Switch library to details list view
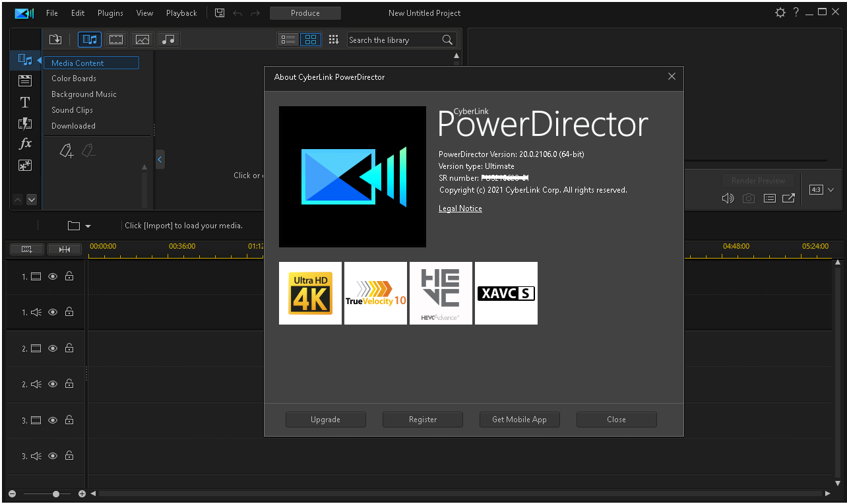The height and width of the screenshot is (504, 847). point(288,40)
